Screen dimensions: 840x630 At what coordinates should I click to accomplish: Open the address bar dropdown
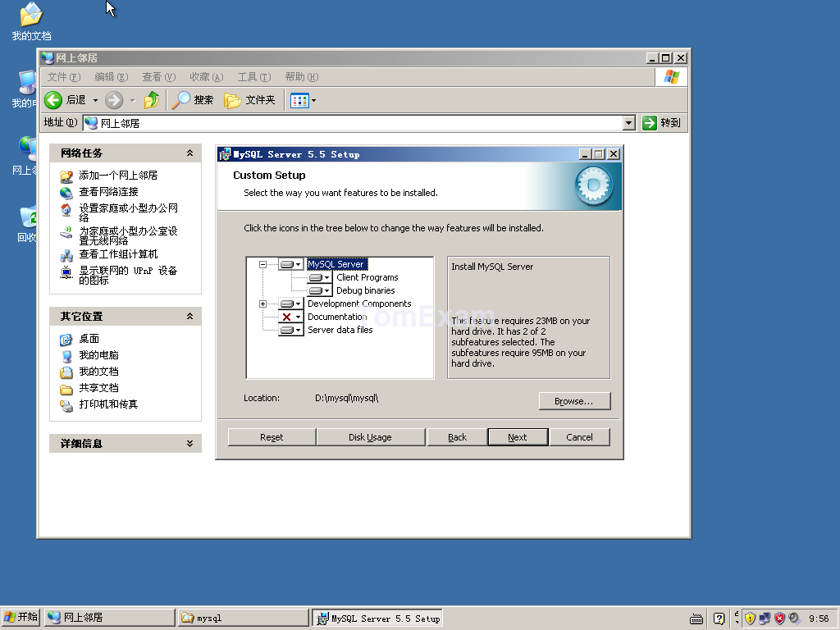629,123
